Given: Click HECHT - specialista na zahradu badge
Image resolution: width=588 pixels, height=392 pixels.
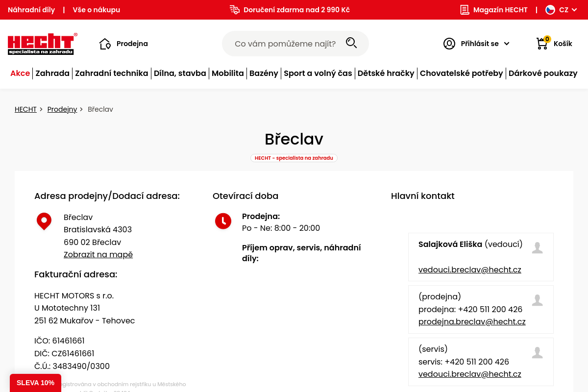Looking at the screenshot, I should [x=294, y=158].
